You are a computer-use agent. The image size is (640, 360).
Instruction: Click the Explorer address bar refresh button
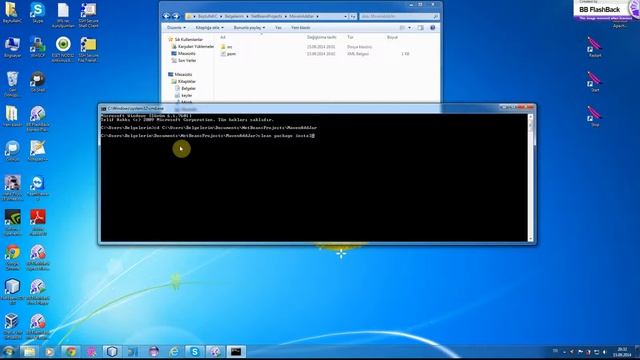coord(353,16)
